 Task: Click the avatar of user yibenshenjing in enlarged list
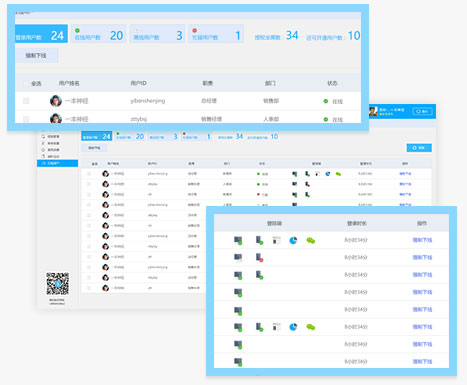point(56,101)
